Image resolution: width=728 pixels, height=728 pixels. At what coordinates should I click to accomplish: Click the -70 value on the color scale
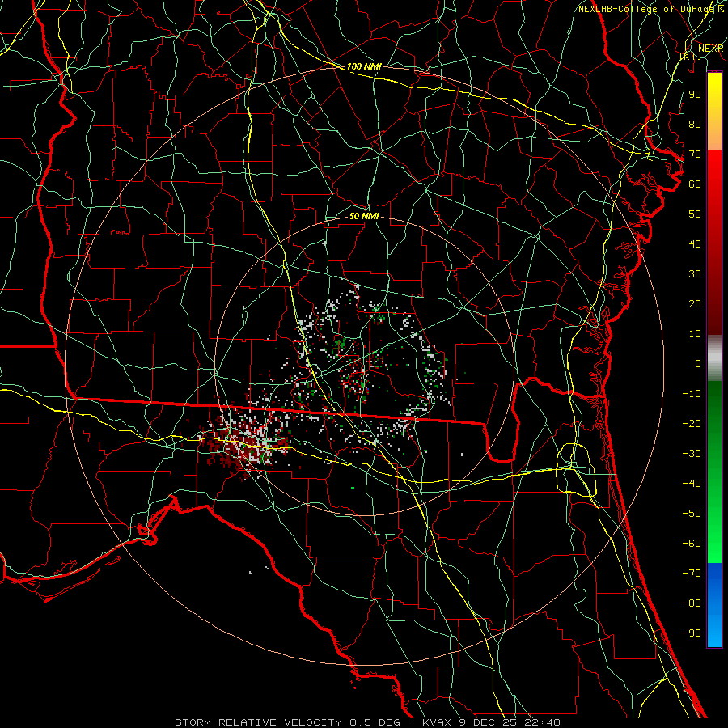pyautogui.click(x=692, y=574)
